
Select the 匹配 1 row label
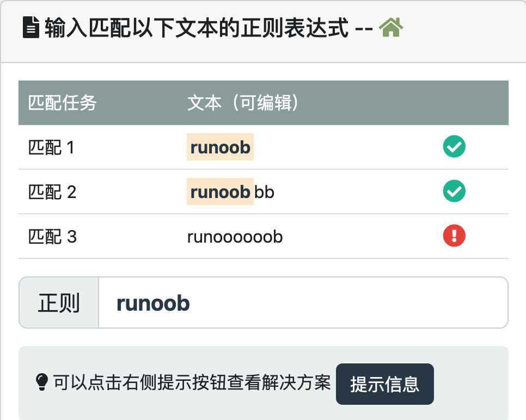click(51, 147)
